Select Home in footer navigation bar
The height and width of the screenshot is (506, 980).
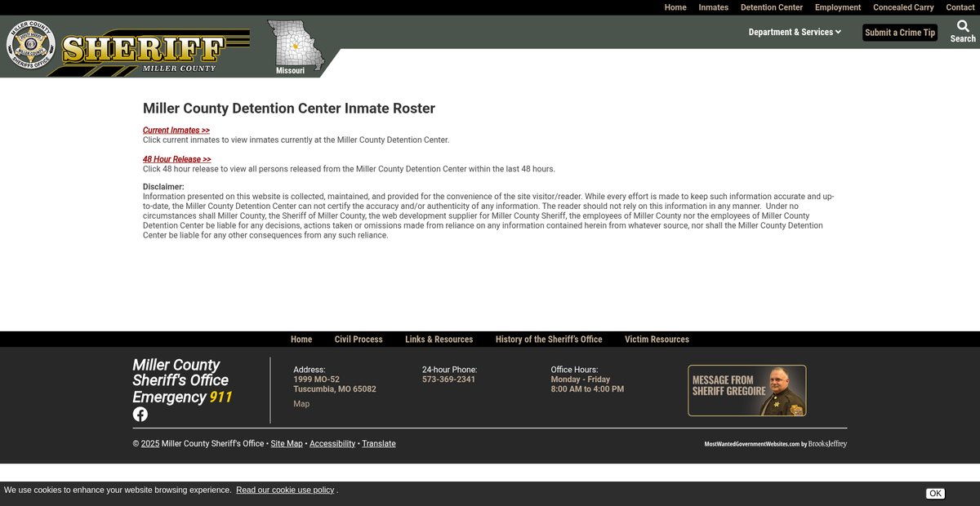click(x=301, y=340)
